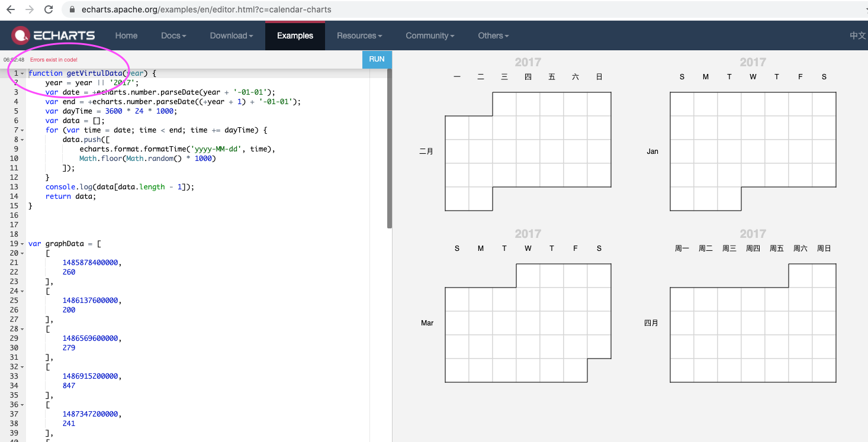
Task: Open the Download dropdown
Action: click(230, 36)
